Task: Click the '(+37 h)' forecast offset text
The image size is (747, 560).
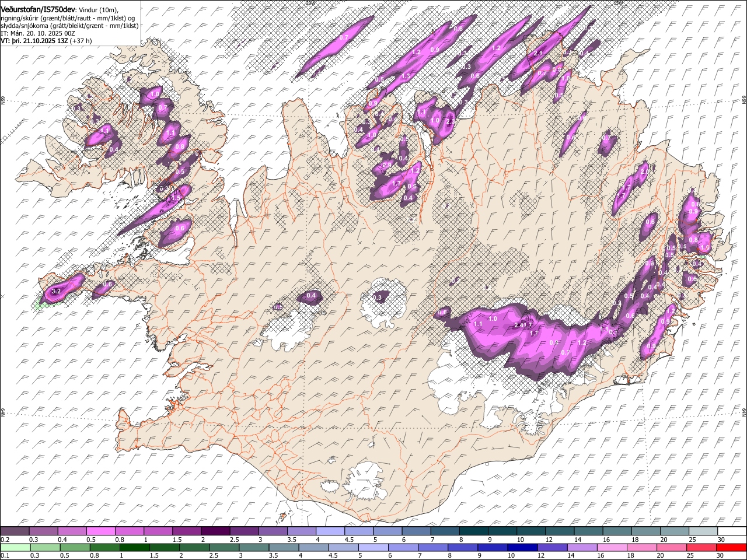Action: tap(81, 41)
